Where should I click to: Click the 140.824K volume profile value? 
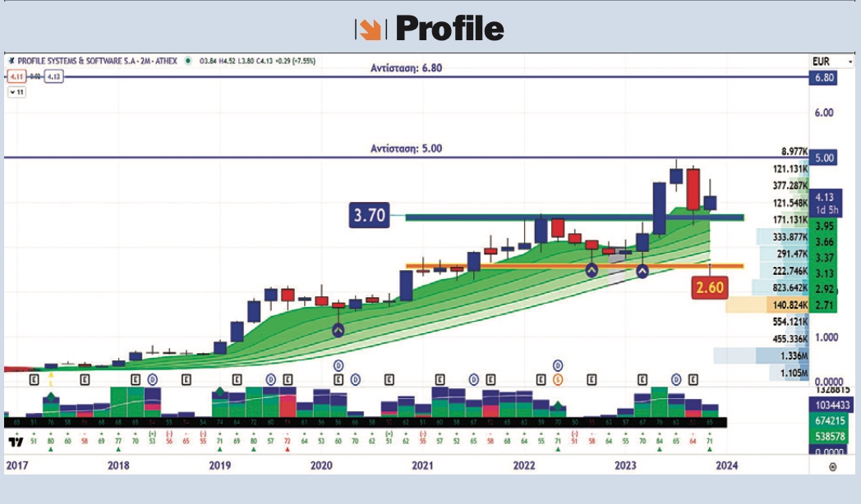coord(790,305)
